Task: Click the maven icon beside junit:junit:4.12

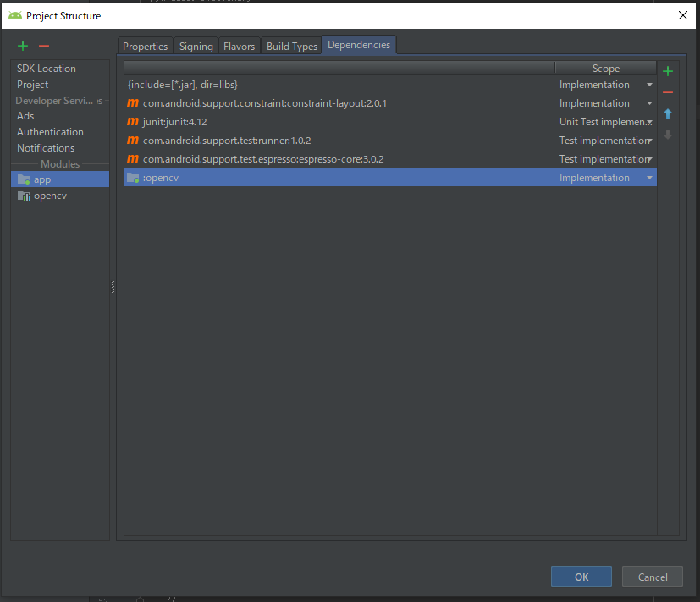Action: point(133,121)
